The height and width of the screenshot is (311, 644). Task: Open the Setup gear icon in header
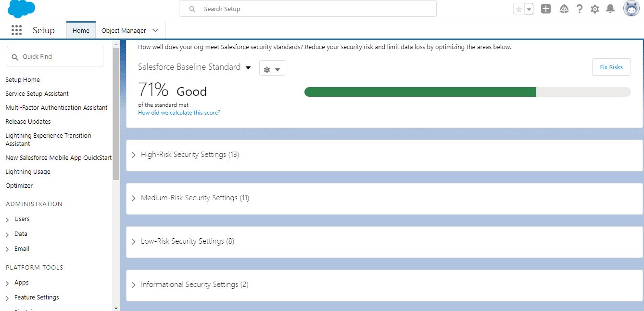pos(594,9)
